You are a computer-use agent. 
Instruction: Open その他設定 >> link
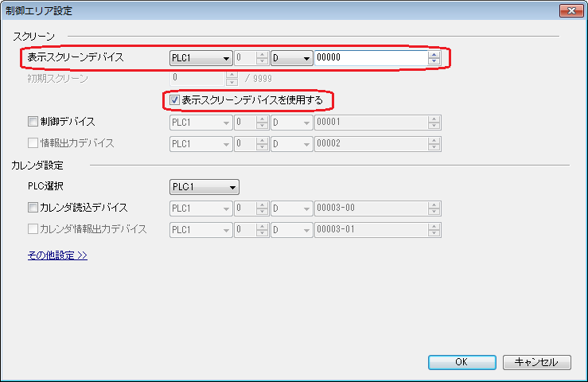57,255
